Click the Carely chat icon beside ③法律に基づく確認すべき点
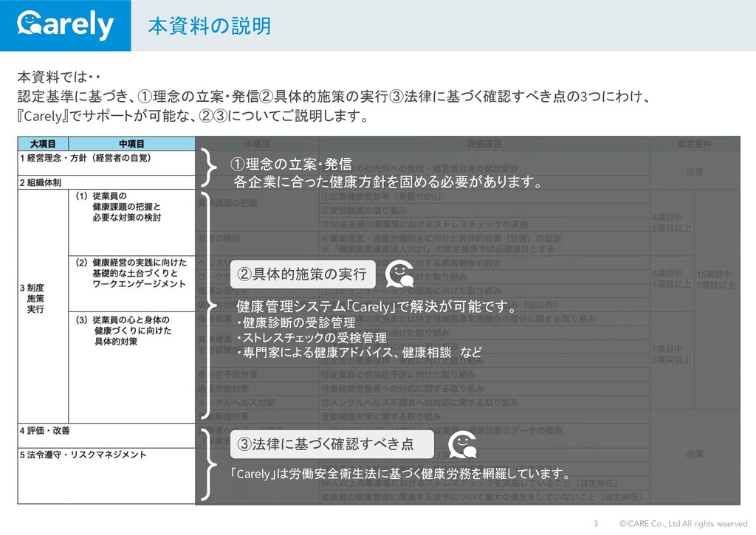The image size is (756, 535). pos(462,444)
